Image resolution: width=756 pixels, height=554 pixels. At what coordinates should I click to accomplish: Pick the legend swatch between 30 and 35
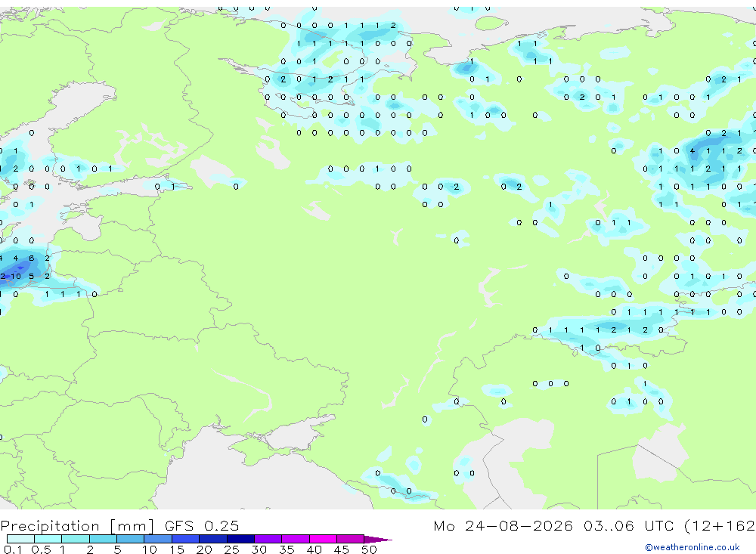pos(268,539)
